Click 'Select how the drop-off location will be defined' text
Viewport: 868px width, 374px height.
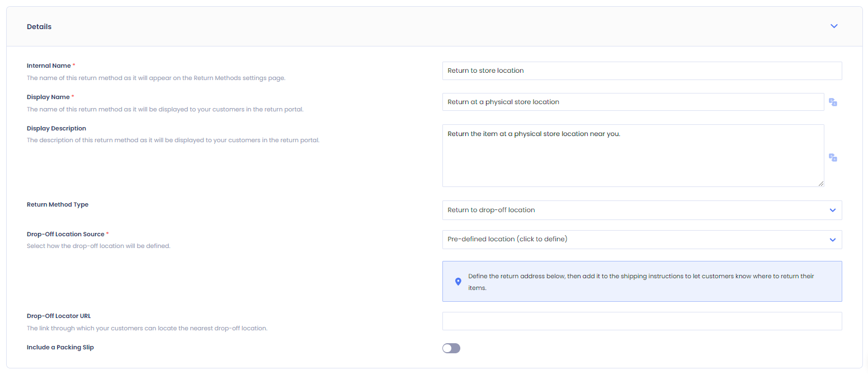tap(98, 246)
